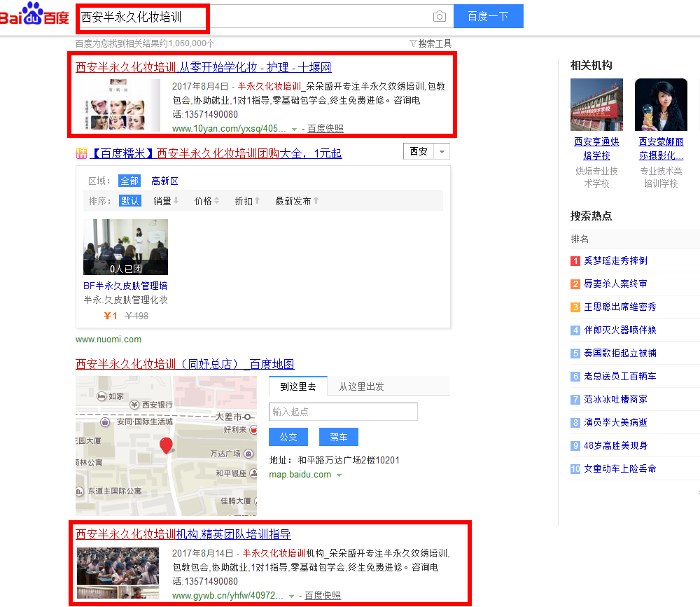Expand dropdown arrow beside www.gywb.cn URL
700x607 pixels.
pos(291,596)
